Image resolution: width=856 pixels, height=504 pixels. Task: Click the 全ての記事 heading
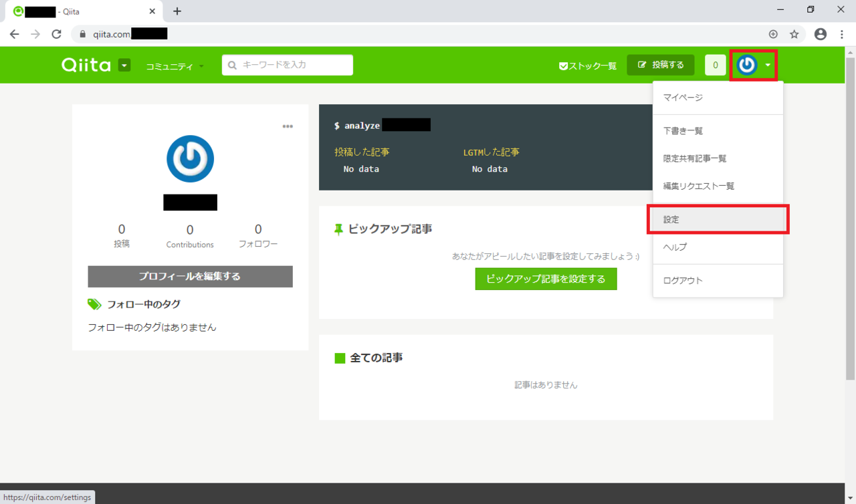coord(377,358)
